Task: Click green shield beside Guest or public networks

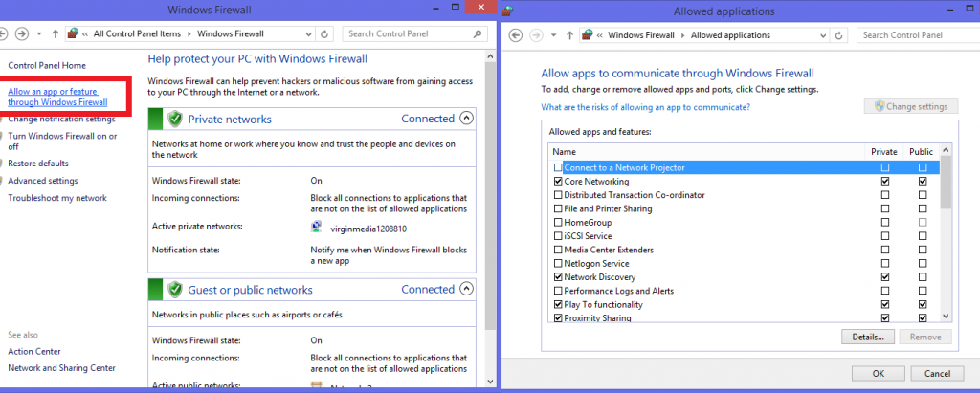Action: coord(176,290)
